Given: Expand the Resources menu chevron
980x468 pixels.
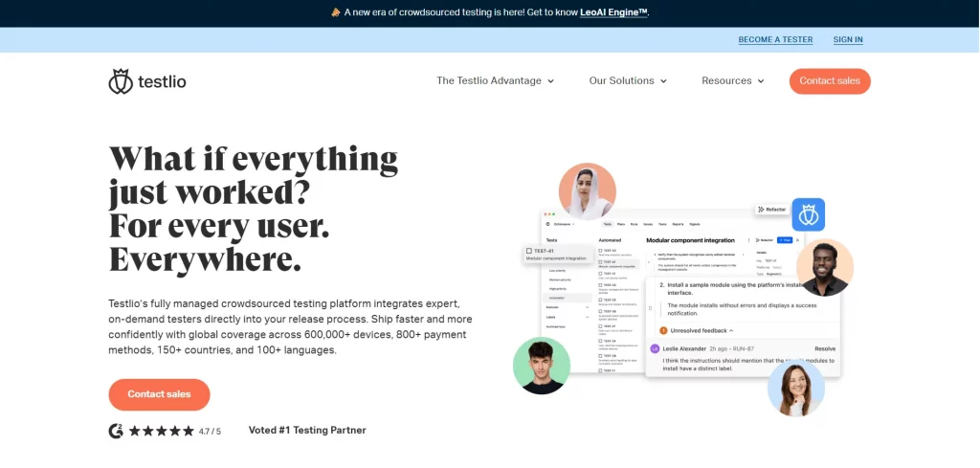Looking at the screenshot, I should click(761, 81).
